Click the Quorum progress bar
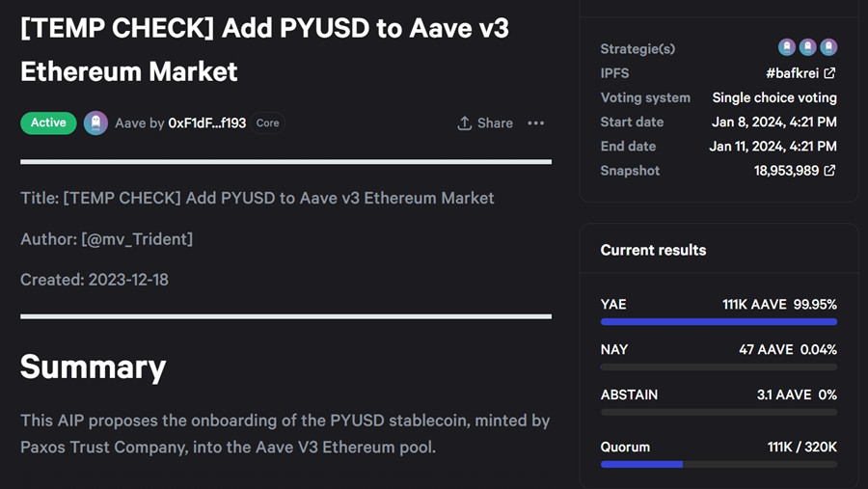 [719, 464]
